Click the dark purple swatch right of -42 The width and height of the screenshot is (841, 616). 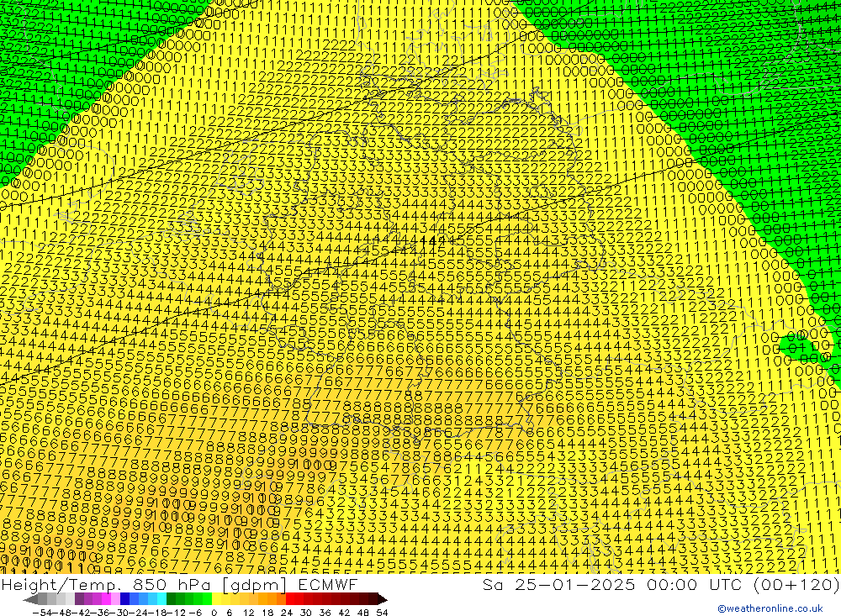(79, 600)
